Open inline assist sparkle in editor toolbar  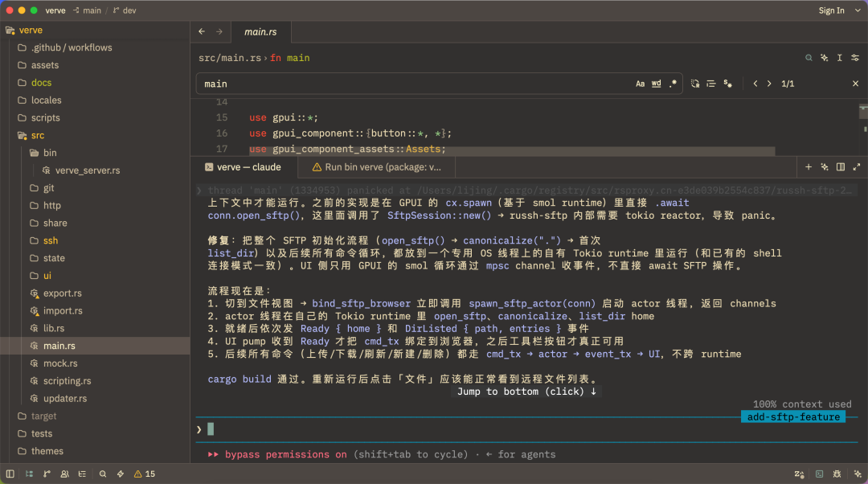click(x=825, y=58)
